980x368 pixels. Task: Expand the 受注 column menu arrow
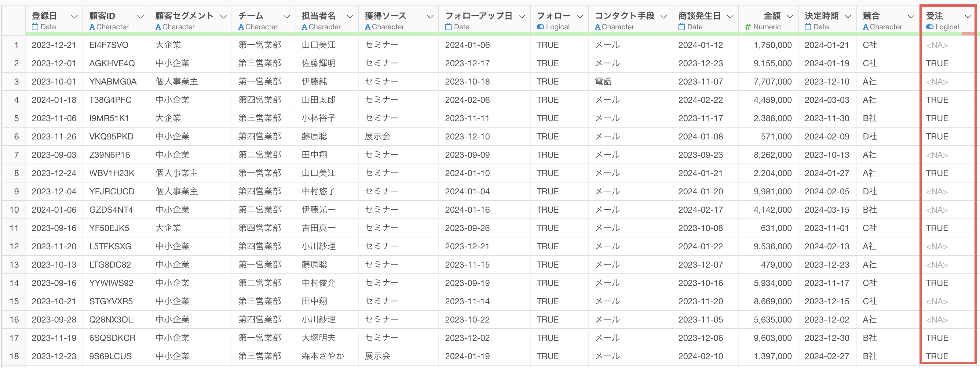coord(968,16)
